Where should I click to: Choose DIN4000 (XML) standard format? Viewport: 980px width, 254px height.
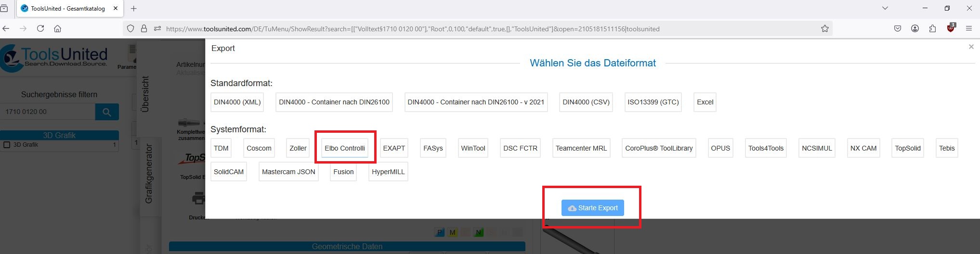click(237, 102)
